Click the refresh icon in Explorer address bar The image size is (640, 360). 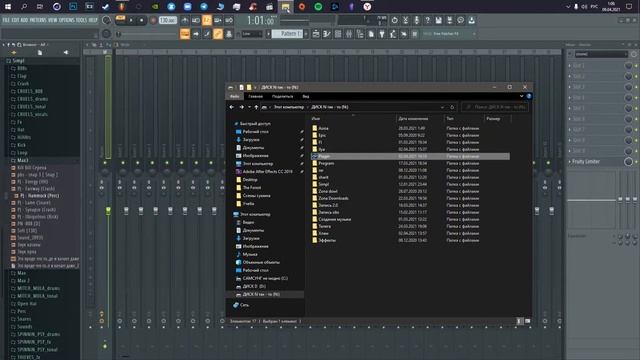tap(452, 107)
